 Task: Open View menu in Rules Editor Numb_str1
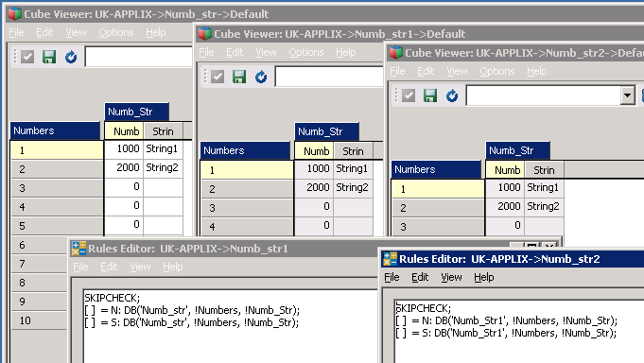click(140, 267)
